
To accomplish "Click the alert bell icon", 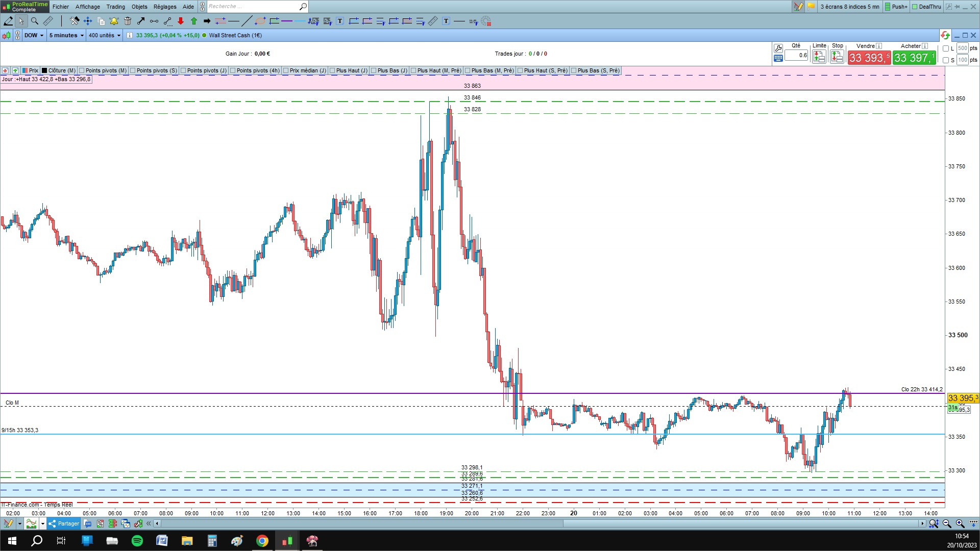I will [114, 21].
